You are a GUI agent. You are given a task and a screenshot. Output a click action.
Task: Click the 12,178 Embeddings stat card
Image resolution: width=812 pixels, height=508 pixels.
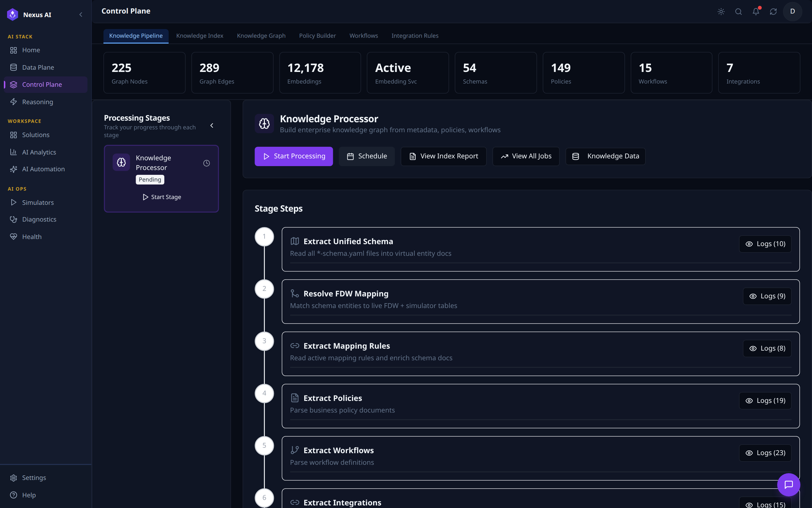point(320,73)
